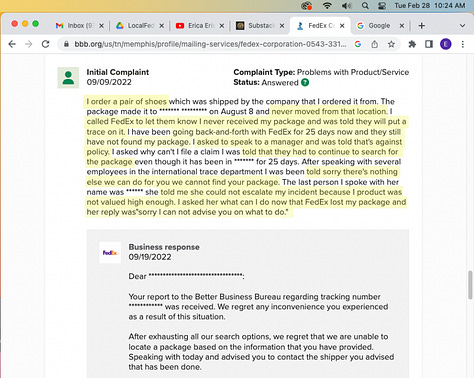This screenshot has height=378, width=474.
Task: Click the complaint date 09/09/2022
Action: [109, 82]
